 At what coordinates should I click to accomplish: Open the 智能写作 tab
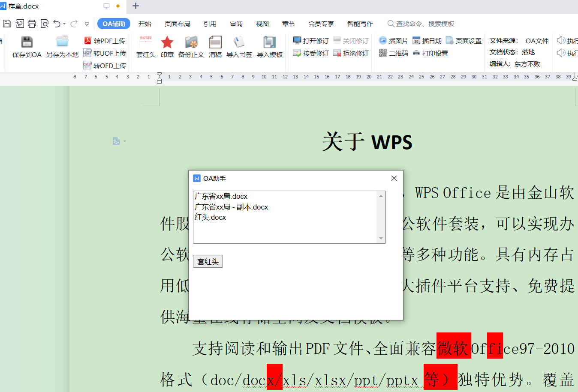(x=360, y=24)
